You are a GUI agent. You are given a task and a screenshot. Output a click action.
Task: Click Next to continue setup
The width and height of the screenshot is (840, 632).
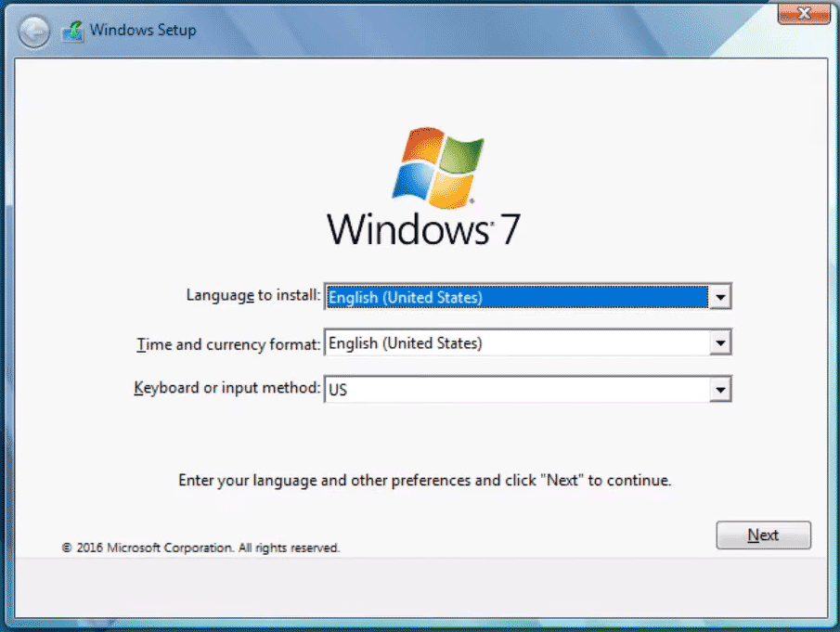763,535
